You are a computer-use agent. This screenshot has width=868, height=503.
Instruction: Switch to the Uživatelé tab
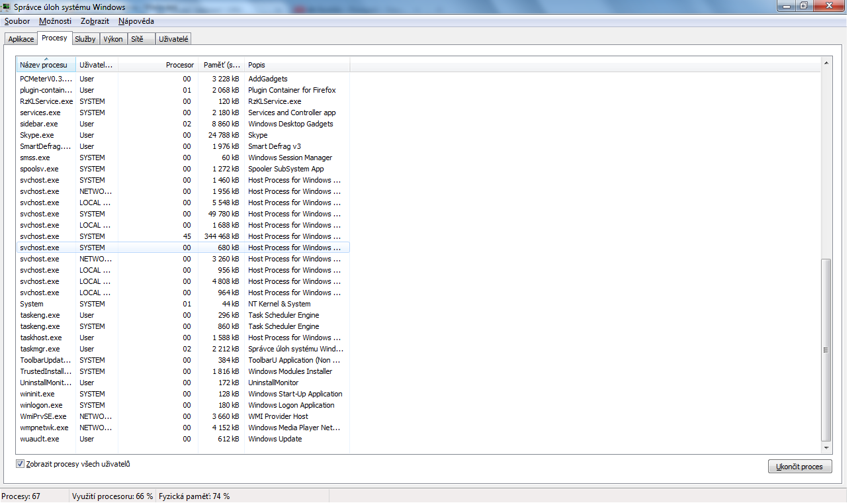point(174,39)
